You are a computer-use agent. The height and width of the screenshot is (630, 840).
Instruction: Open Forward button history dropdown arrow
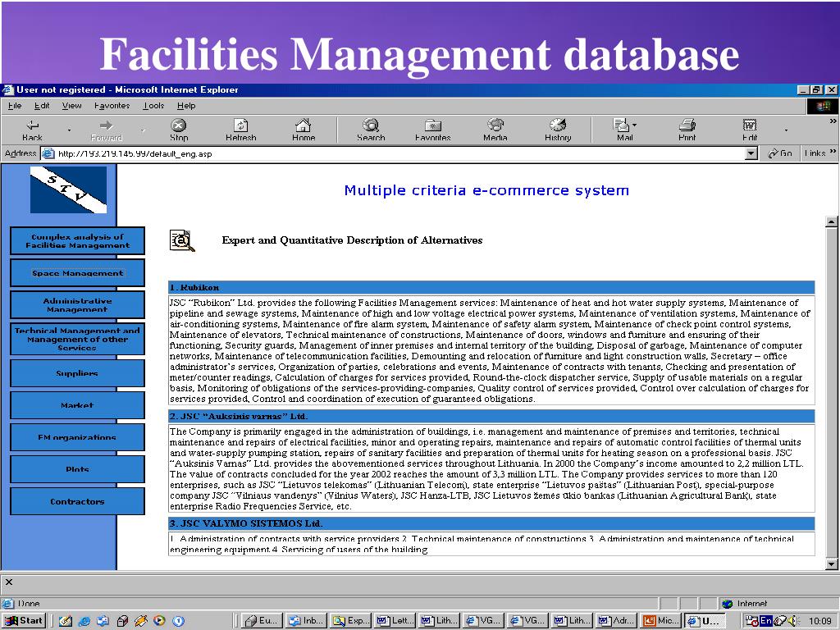(x=143, y=130)
